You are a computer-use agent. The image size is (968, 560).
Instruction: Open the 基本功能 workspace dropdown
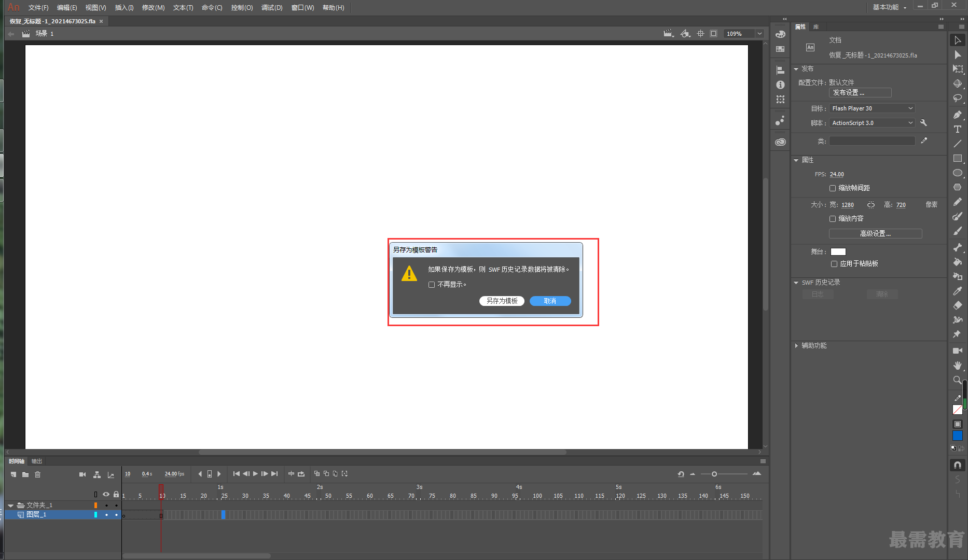click(889, 7)
